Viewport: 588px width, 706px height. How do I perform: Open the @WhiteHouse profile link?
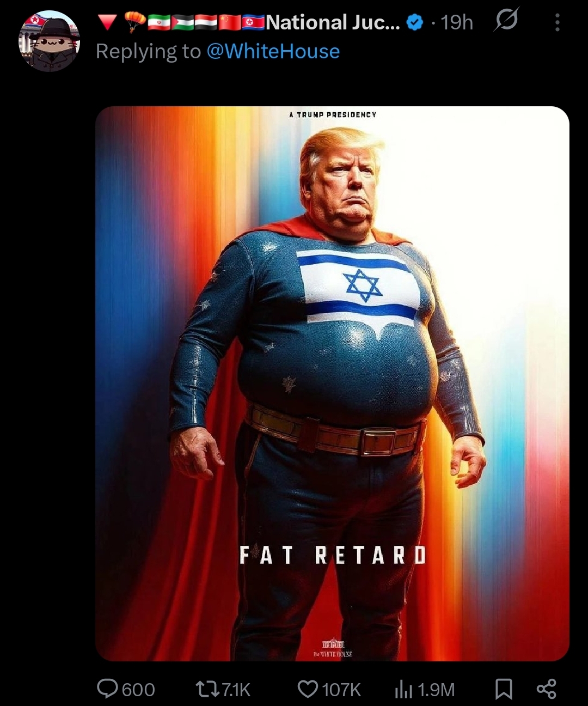[x=273, y=51]
